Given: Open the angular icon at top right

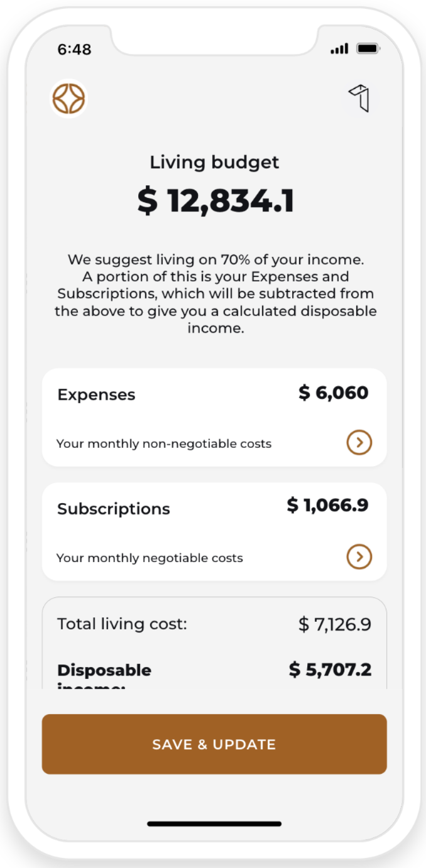Looking at the screenshot, I should pos(359,99).
